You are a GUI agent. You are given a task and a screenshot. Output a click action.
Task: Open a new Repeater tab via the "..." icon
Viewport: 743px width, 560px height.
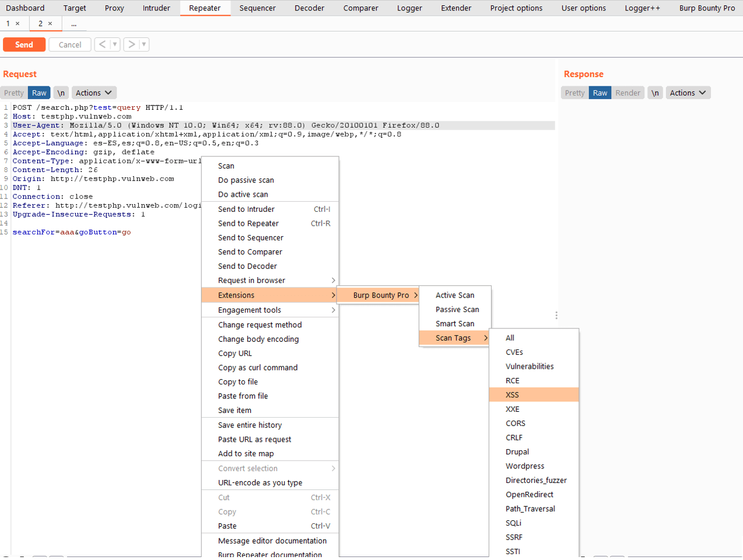point(73,23)
